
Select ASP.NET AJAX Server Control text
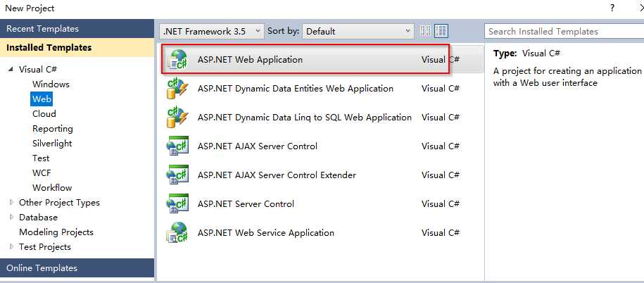258,146
